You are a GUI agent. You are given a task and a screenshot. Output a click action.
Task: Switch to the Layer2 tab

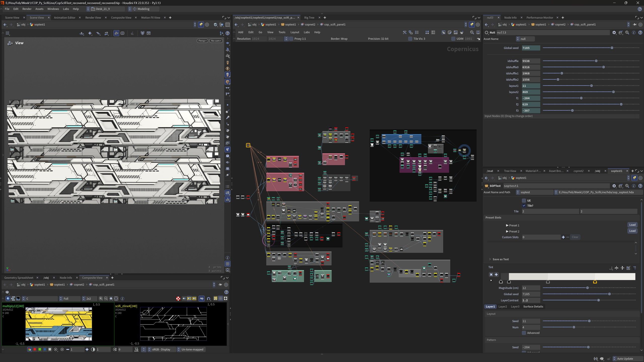tap(503, 306)
